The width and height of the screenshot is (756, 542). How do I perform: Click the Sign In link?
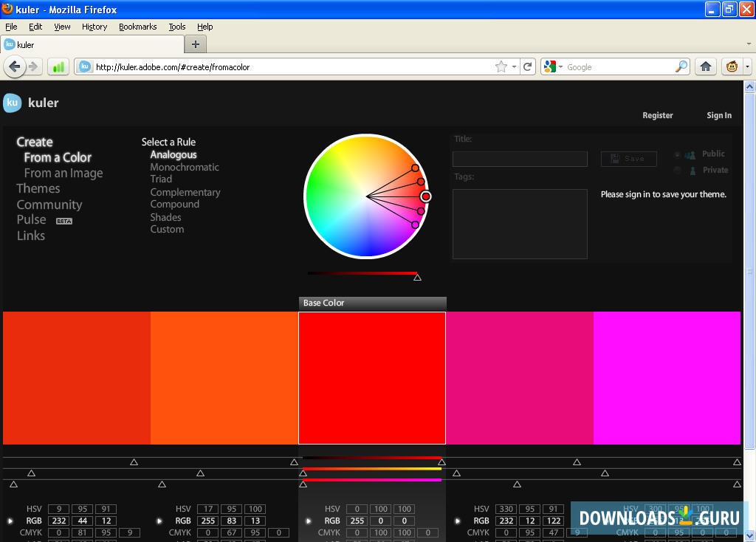(718, 115)
